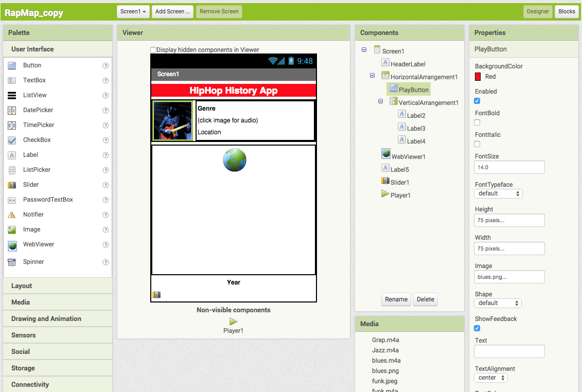Expand the Media palette section

click(x=58, y=302)
